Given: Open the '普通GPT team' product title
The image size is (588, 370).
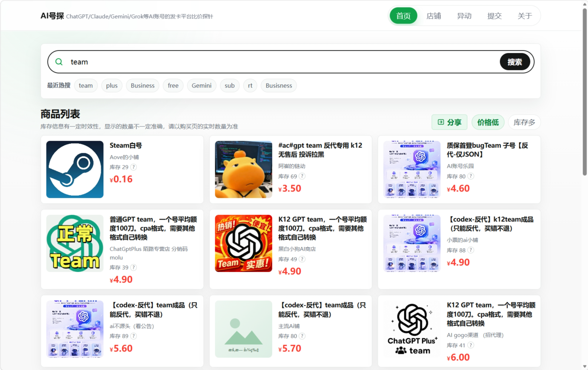Looking at the screenshot, I should (x=153, y=228).
